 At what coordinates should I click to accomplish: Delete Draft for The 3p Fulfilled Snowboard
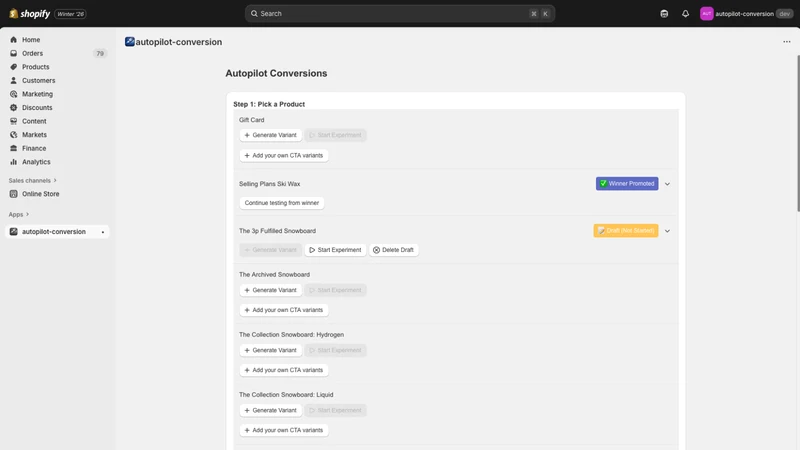pos(393,250)
